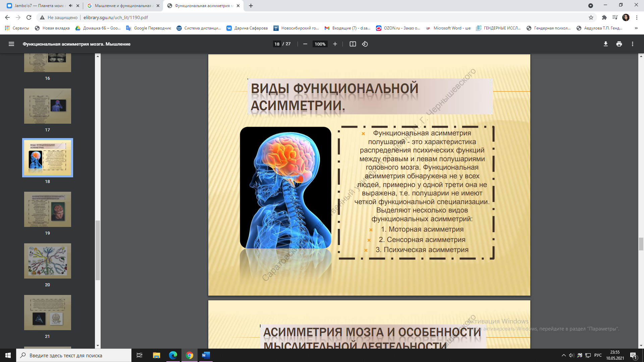Select page 17 thumbnail
This screenshot has height=362, width=644.
point(48,106)
